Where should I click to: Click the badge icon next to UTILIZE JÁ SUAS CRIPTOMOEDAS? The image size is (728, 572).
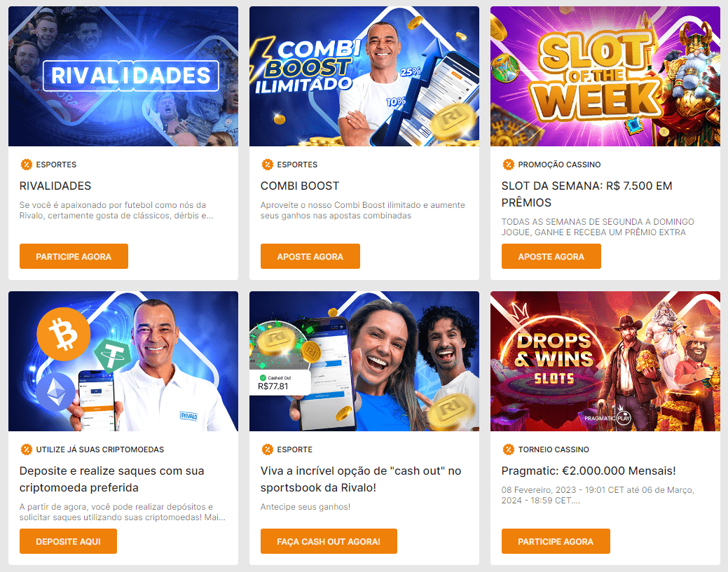coord(27,449)
